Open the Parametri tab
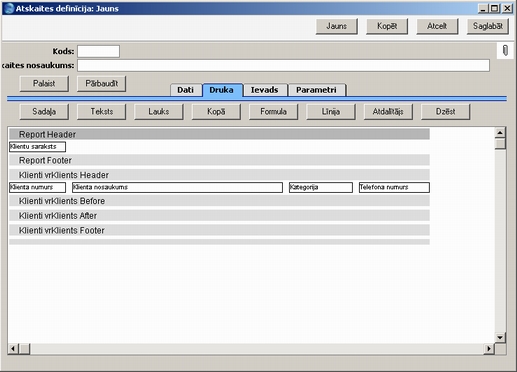This screenshot has height=372, width=517. 316,90
